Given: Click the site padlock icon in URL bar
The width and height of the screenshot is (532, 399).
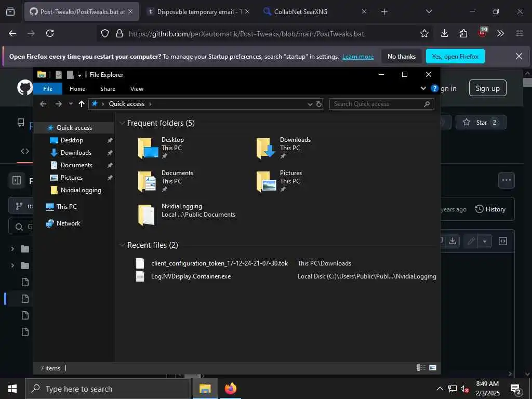Looking at the screenshot, I should [119, 33].
